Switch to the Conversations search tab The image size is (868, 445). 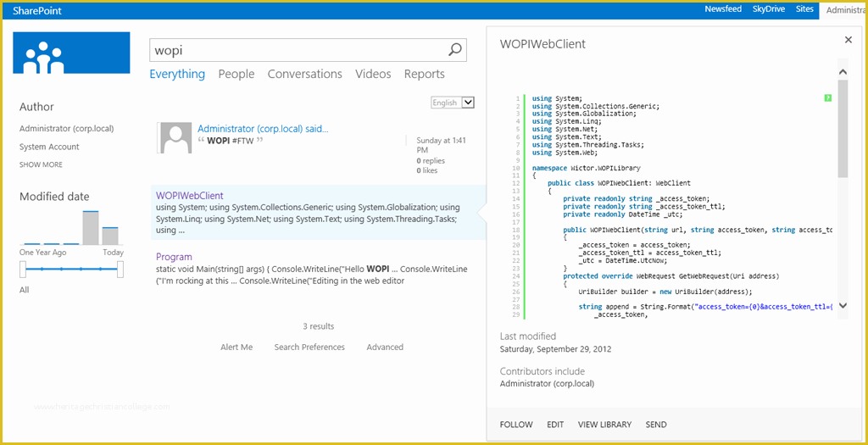(x=305, y=75)
